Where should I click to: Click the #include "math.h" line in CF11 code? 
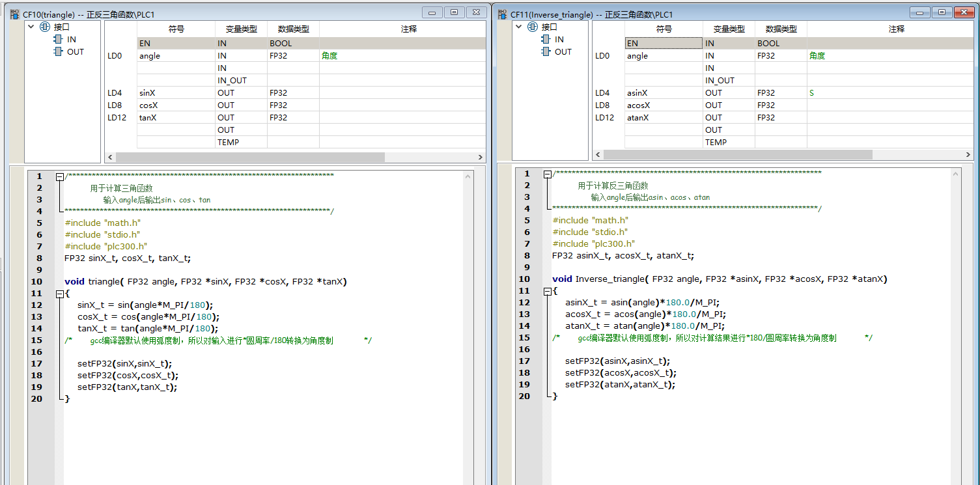click(x=591, y=221)
